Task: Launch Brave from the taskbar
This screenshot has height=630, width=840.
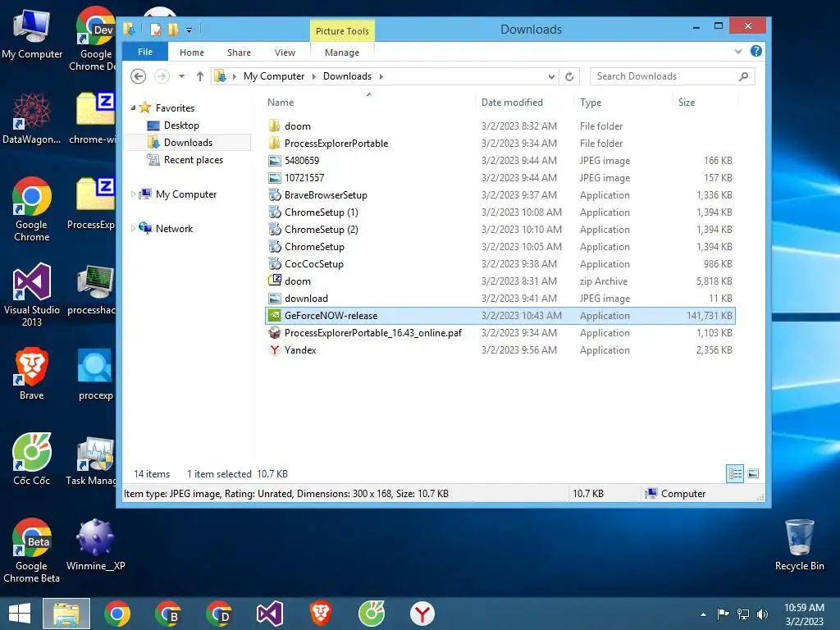Action: pos(321,614)
